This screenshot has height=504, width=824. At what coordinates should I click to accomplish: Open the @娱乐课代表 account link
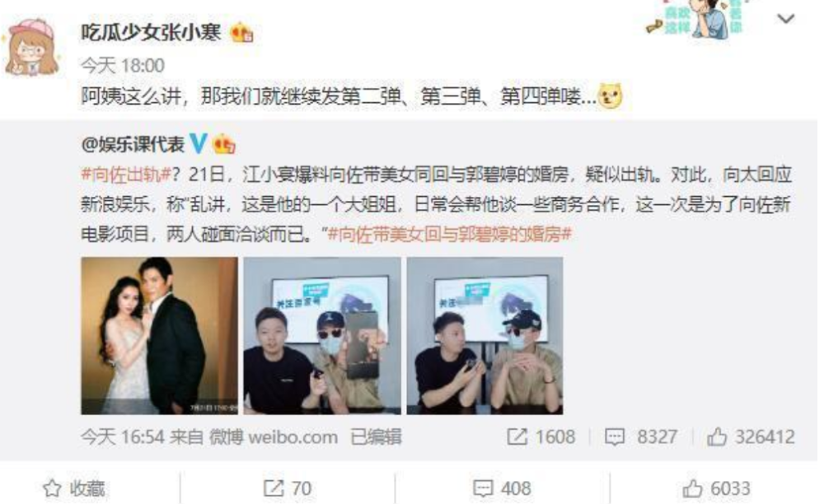pyautogui.click(x=133, y=143)
